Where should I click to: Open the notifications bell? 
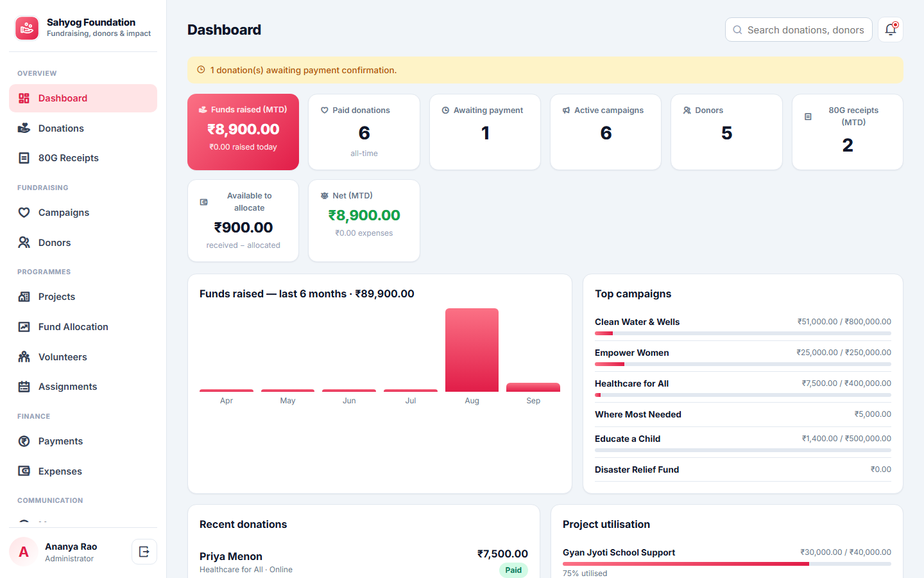pos(891,30)
